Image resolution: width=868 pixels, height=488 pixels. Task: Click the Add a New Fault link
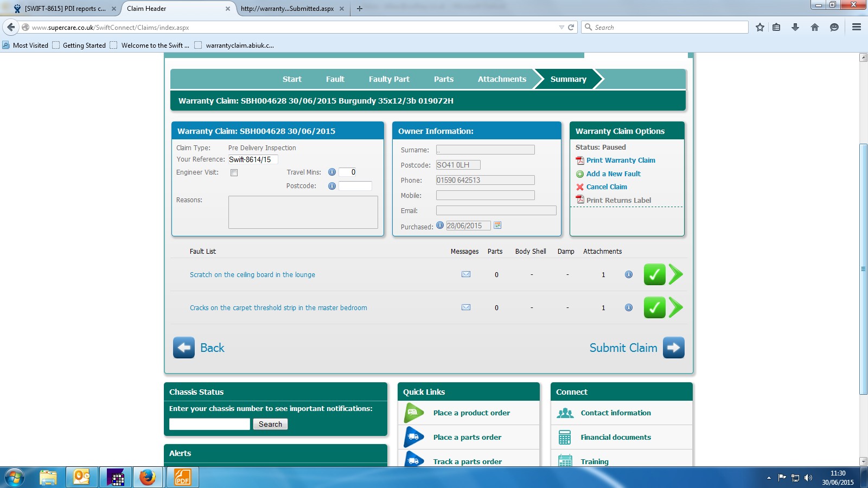click(x=614, y=174)
